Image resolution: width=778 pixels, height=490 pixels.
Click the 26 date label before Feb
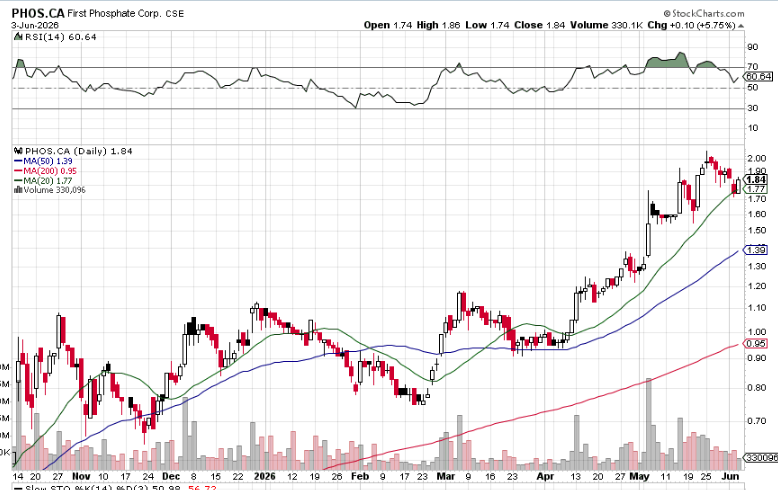tap(336, 476)
